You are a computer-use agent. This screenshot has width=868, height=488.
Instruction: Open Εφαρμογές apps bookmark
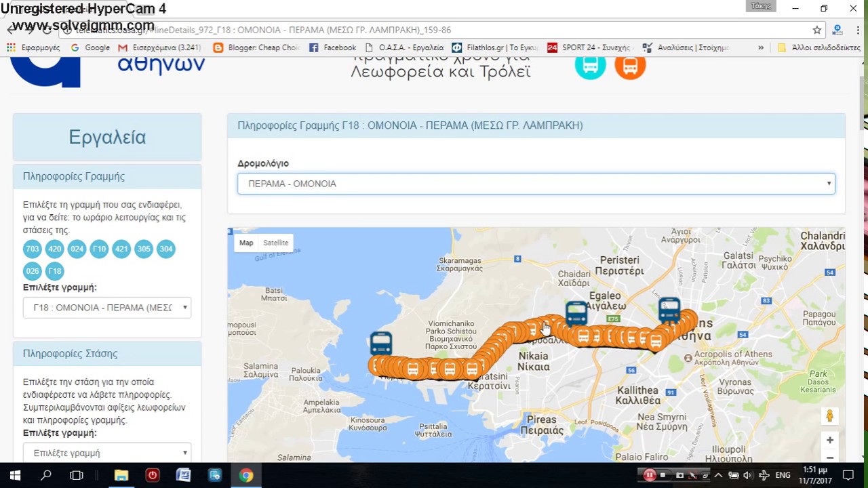coord(33,47)
